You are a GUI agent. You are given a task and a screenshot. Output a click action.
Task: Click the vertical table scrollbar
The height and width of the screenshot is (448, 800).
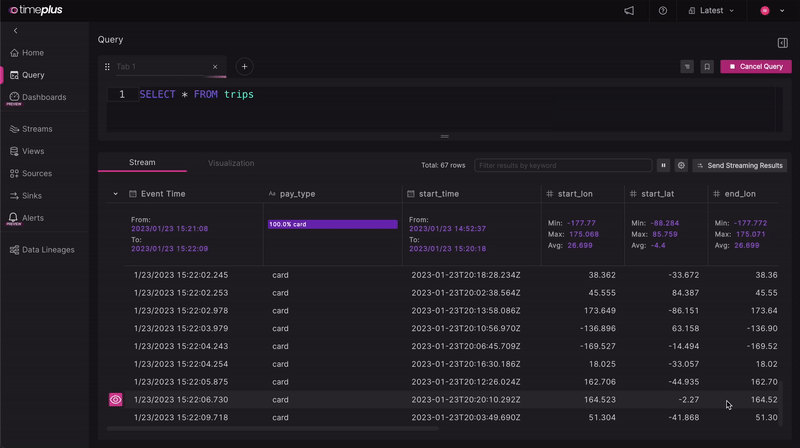pos(780,403)
